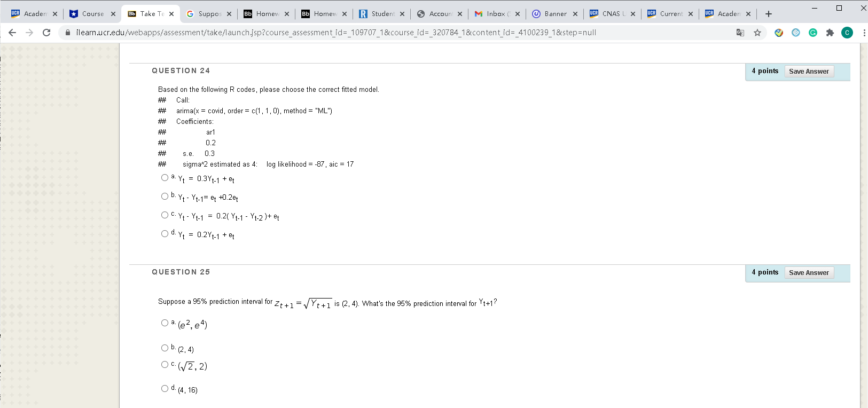Open the Chrome profile avatar C

(x=847, y=33)
